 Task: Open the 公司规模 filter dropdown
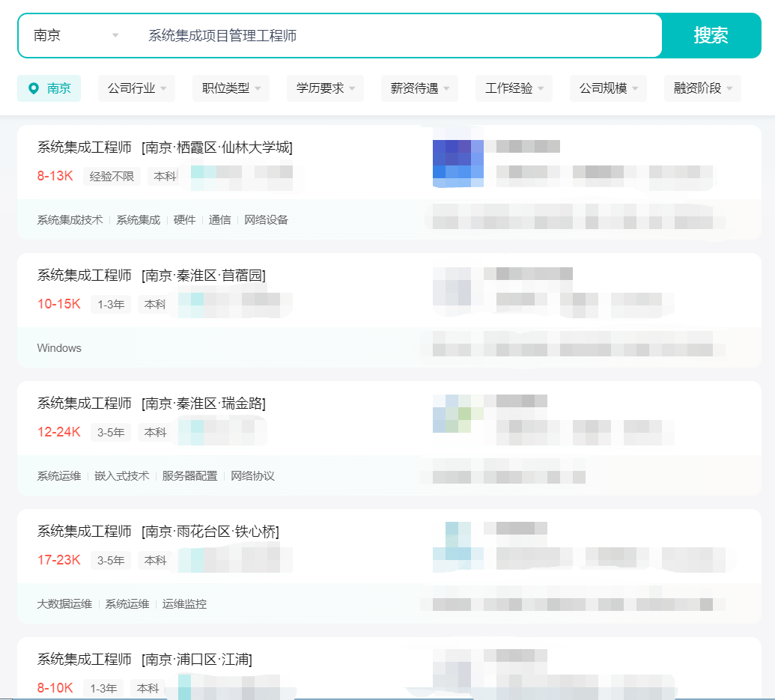click(608, 88)
